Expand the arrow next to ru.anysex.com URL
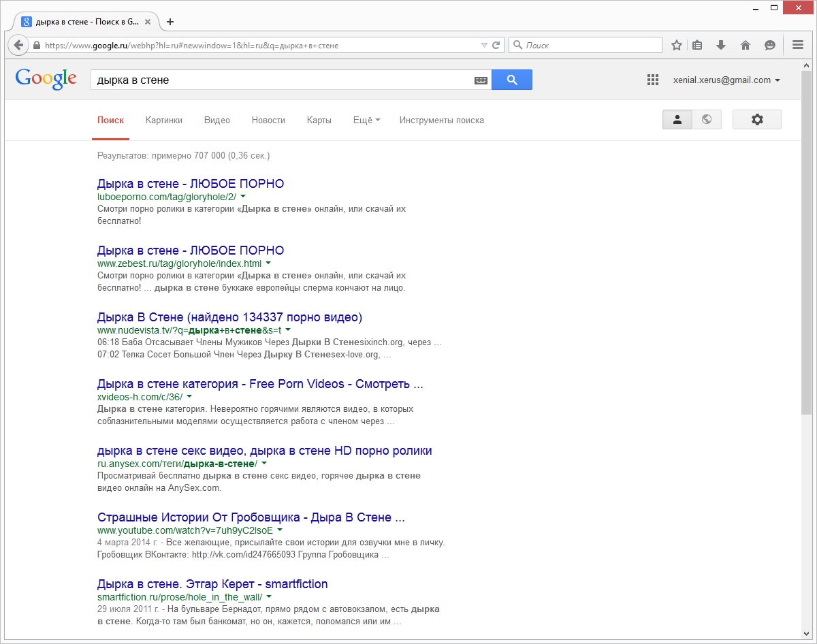 (264, 464)
